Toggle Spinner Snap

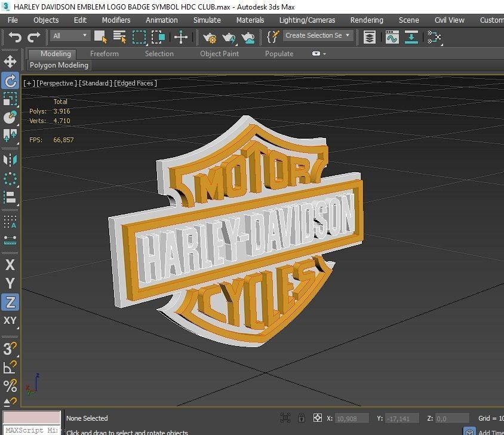[x=10, y=402]
